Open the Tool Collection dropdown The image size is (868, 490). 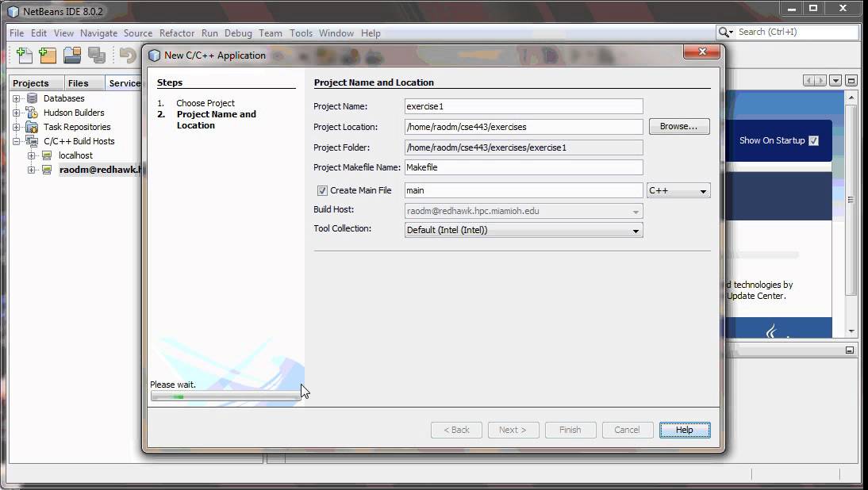click(x=524, y=230)
